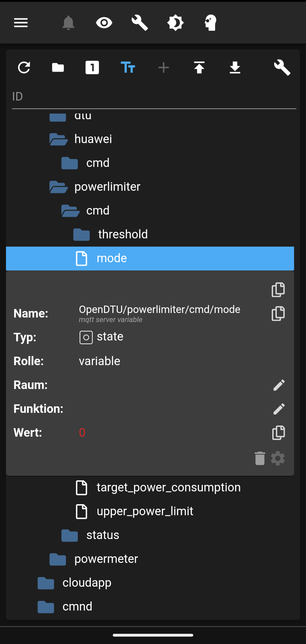
Task: Copy the Wert value
Action: (279, 433)
